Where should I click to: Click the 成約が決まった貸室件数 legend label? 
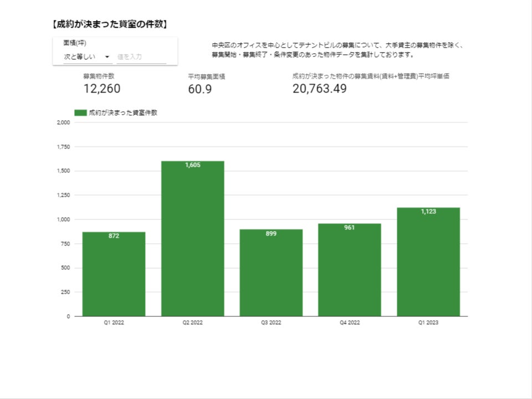[123, 112]
